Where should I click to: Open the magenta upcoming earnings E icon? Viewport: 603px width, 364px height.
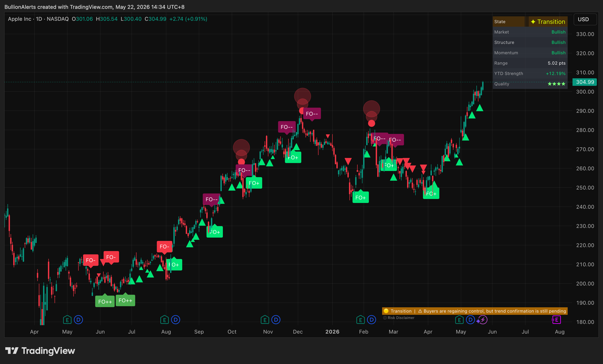point(556,319)
